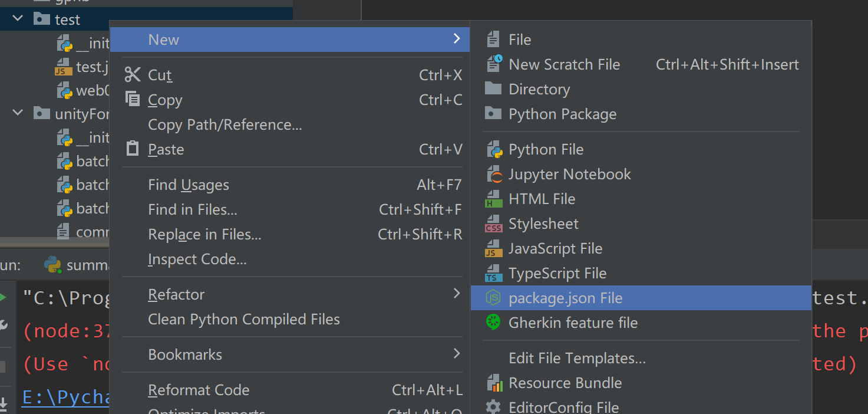Image resolution: width=868 pixels, height=414 pixels.
Task: Collapse the test folder in project tree
Action: pos(18,19)
